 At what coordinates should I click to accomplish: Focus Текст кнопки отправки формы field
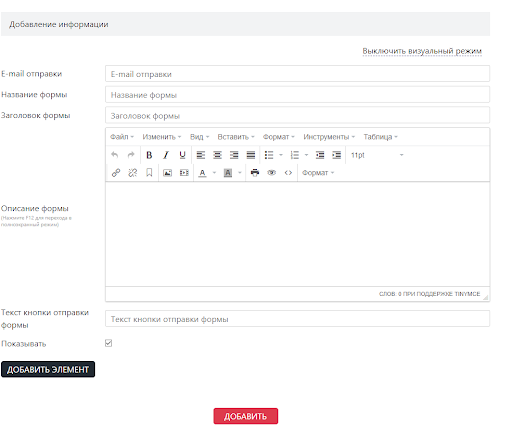pos(297,319)
